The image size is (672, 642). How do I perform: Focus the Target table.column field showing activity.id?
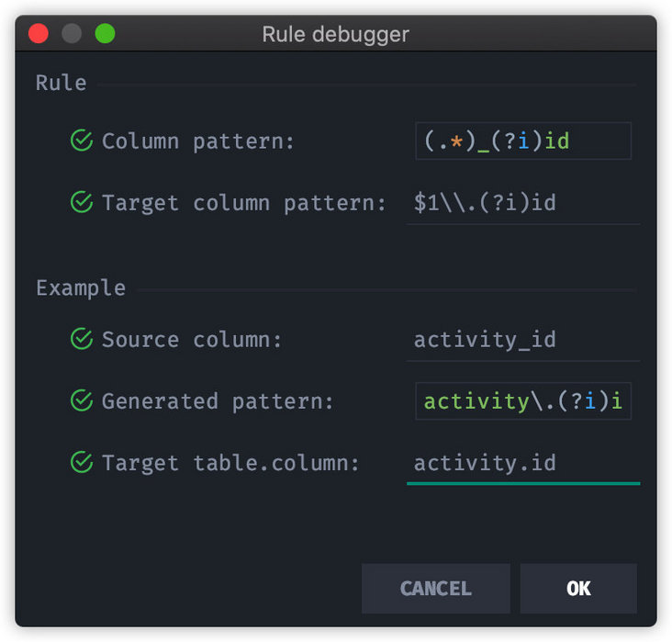(522, 463)
